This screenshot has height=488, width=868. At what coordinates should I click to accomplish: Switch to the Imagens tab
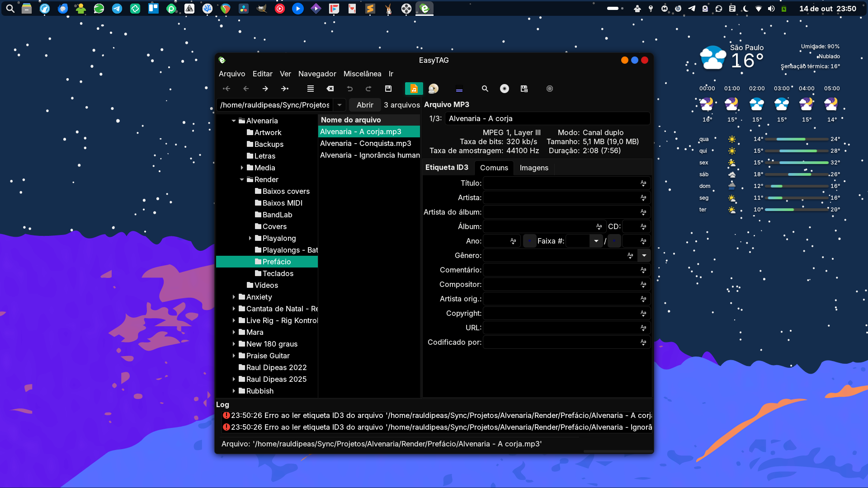point(534,168)
